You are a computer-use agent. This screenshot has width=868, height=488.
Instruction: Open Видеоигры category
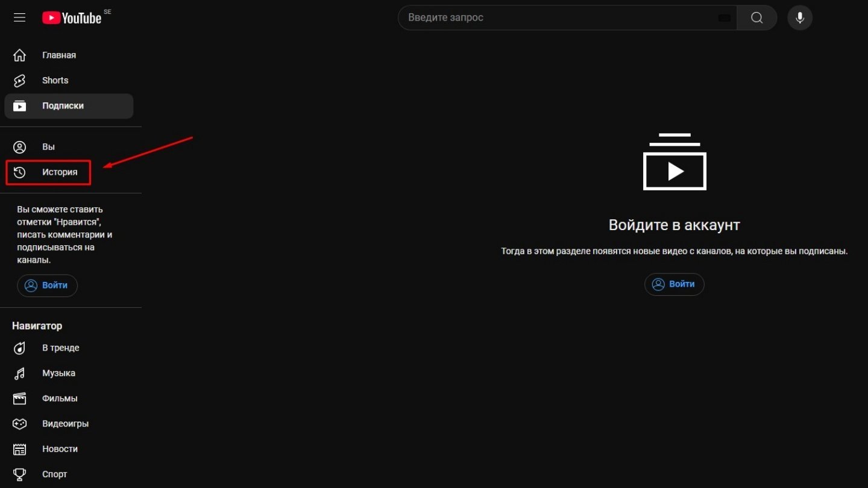pos(69,424)
